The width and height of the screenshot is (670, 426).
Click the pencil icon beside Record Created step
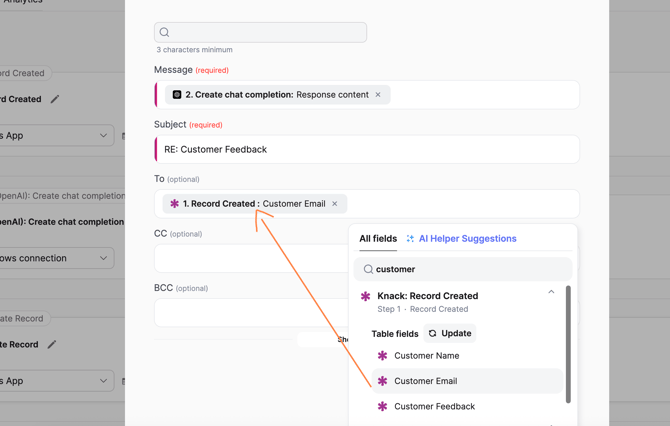(x=55, y=99)
